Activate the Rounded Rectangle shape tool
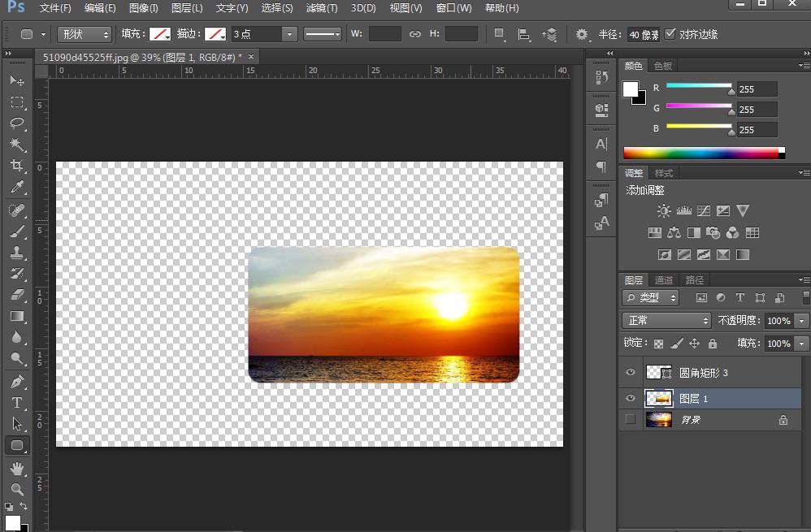This screenshot has height=532, width=811. coord(17,445)
